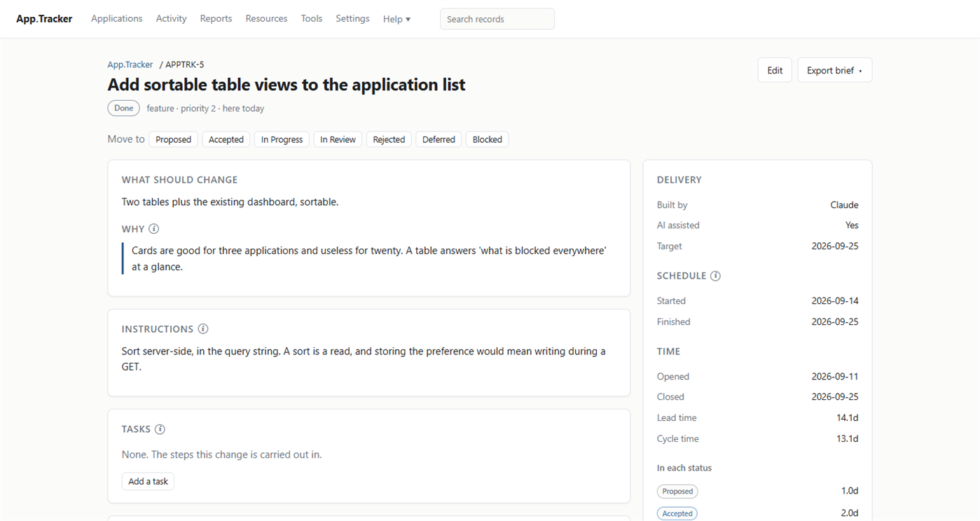Viewport: 980px width, 521px height.
Task: Click the Accepted badge under In each status
Action: click(677, 513)
